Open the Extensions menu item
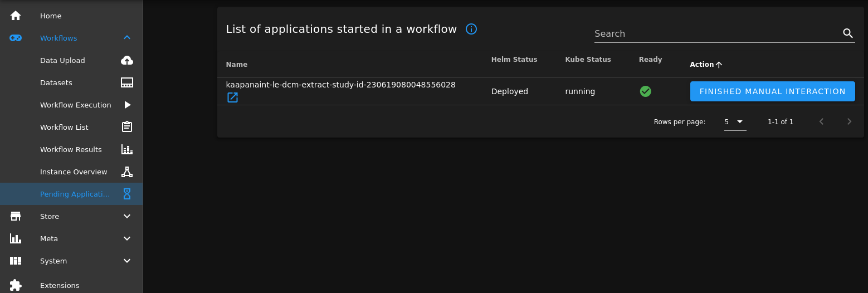 (x=60, y=285)
